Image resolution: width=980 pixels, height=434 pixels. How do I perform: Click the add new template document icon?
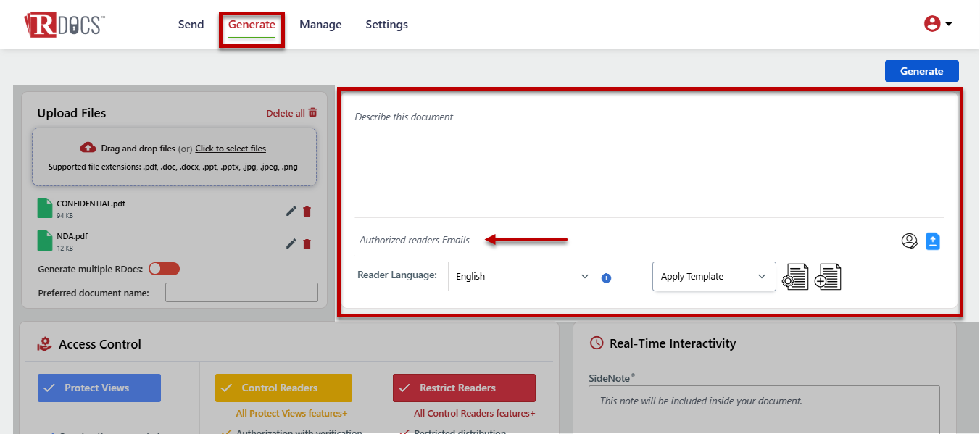[828, 277]
